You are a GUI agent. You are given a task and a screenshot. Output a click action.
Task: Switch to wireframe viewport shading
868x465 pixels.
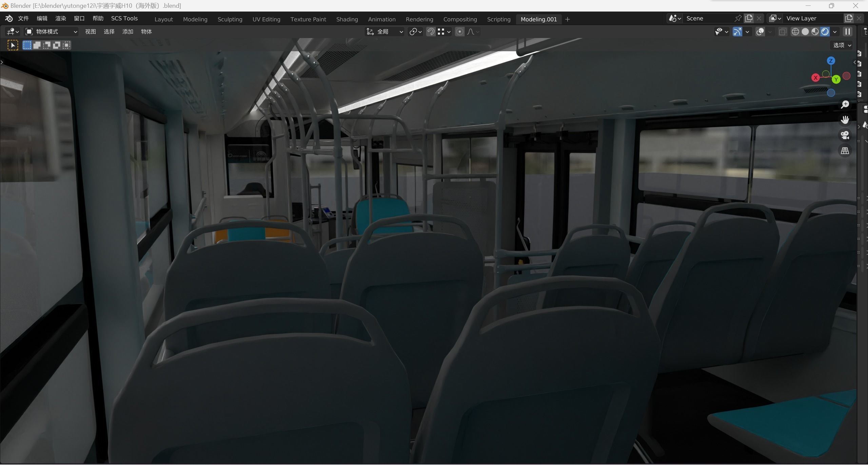(x=795, y=32)
